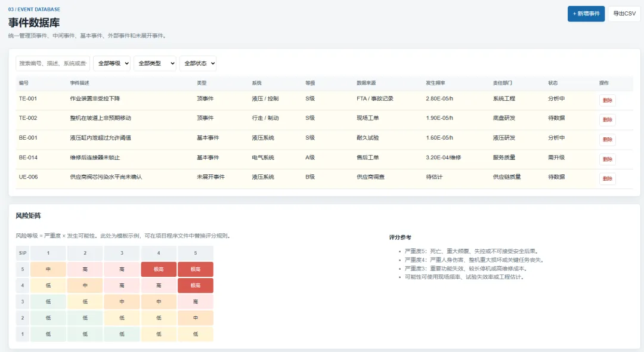This screenshot has height=352, width=644.
Task: Delete the TE-001 event row
Action: tap(608, 100)
